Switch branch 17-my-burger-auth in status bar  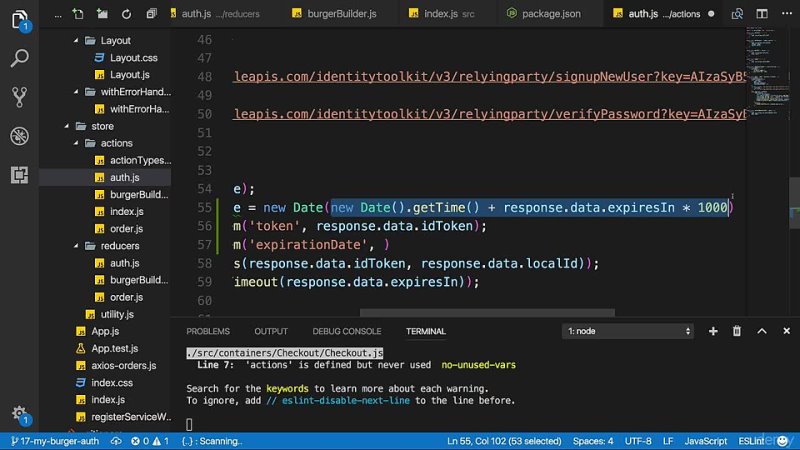pyautogui.click(x=55, y=441)
